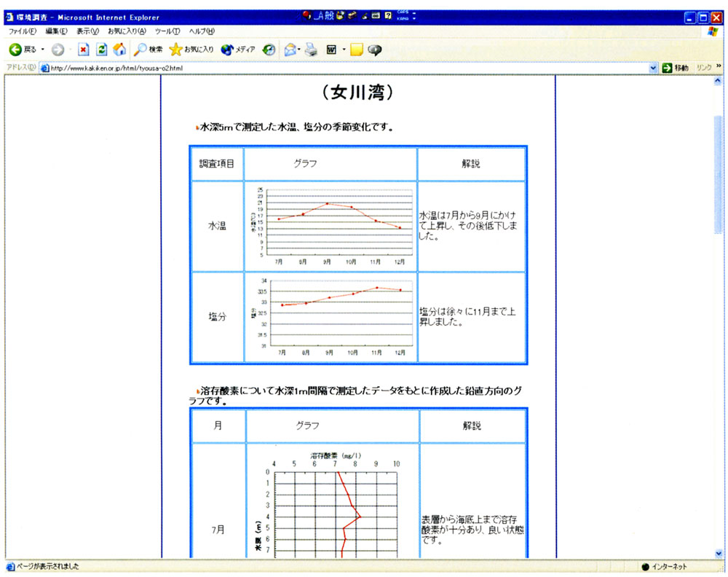This screenshot has height=577, width=728.
Task: Go to Home page icon
Action: tap(119, 50)
